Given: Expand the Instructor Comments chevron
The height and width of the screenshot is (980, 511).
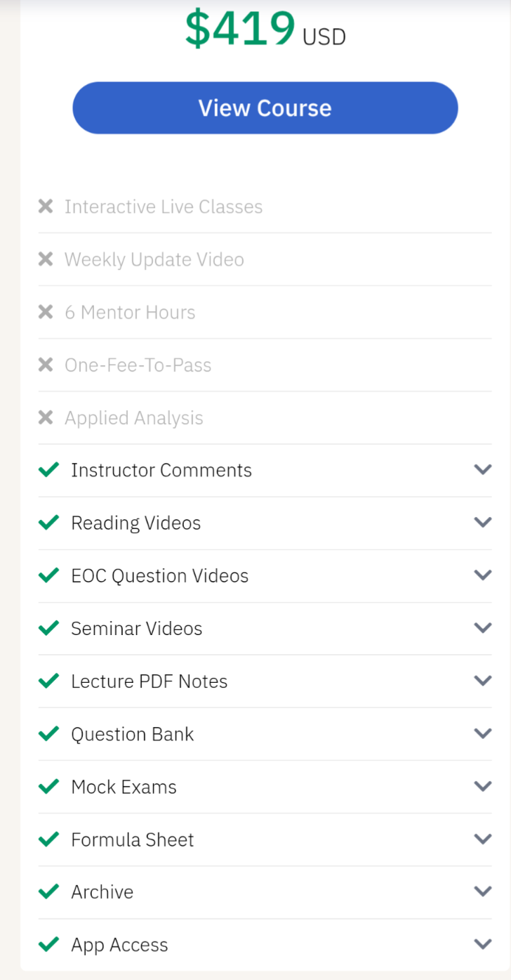Looking at the screenshot, I should [482, 469].
